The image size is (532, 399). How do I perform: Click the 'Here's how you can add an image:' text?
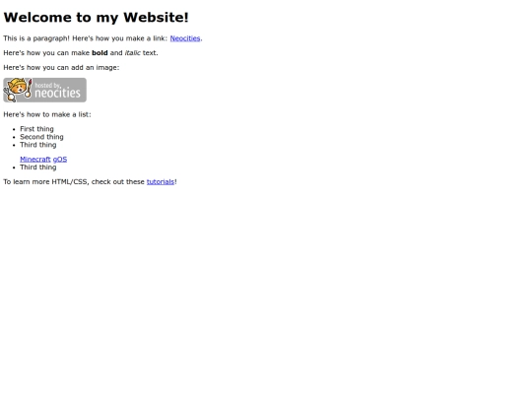click(61, 68)
